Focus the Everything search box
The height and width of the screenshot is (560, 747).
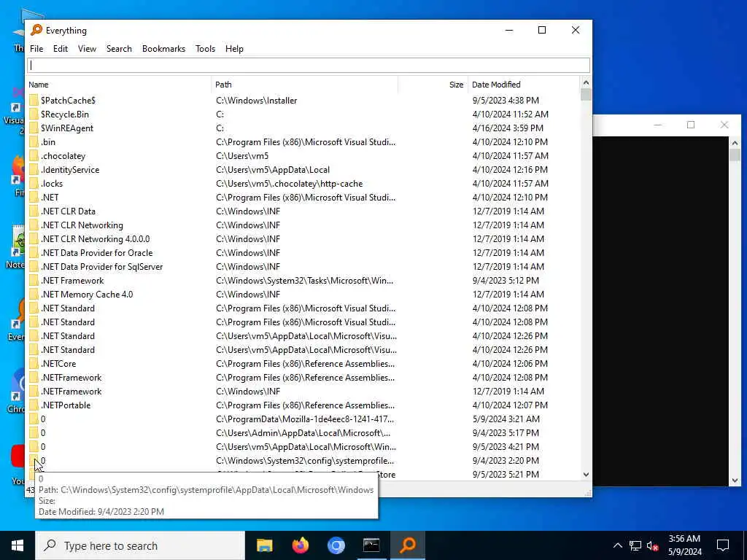point(309,65)
